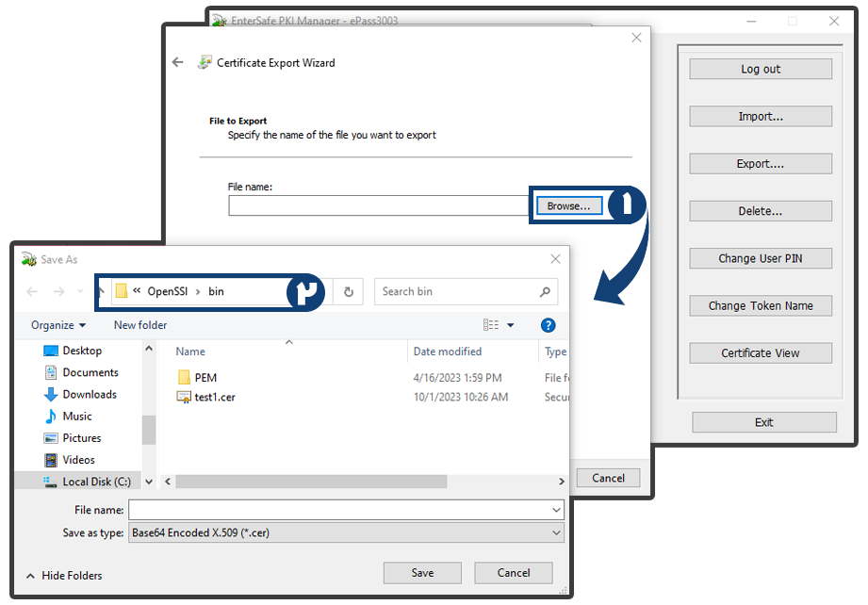Open the Save as type dropdown
The width and height of the screenshot is (868, 605).
pos(346,533)
